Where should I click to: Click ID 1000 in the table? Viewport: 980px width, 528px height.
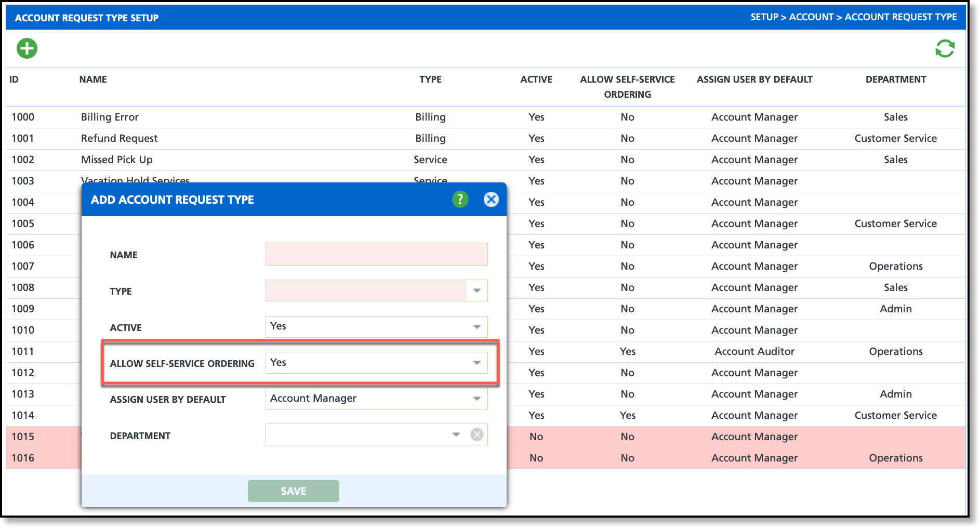pyautogui.click(x=23, y=117)
